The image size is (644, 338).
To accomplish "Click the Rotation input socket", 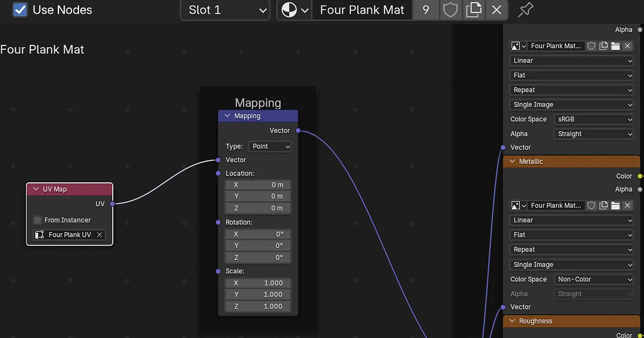I will coord(218,223).
